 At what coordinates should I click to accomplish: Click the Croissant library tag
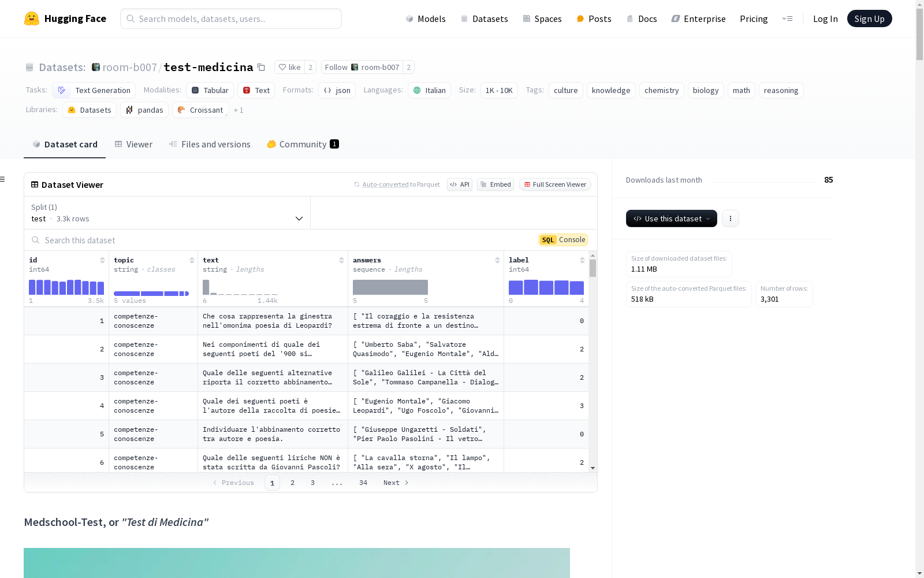[x=200, y=110]
